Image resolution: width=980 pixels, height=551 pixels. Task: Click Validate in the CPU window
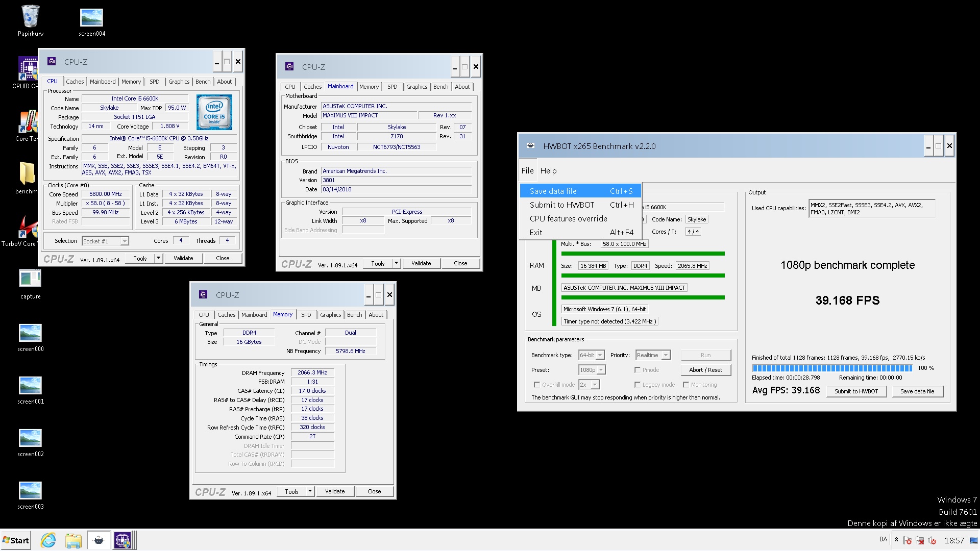[x=183, y=258]
